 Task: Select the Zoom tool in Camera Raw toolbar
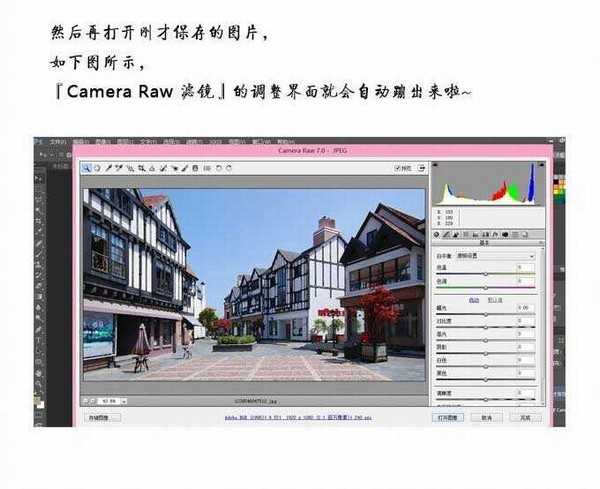tap(87, 168)
